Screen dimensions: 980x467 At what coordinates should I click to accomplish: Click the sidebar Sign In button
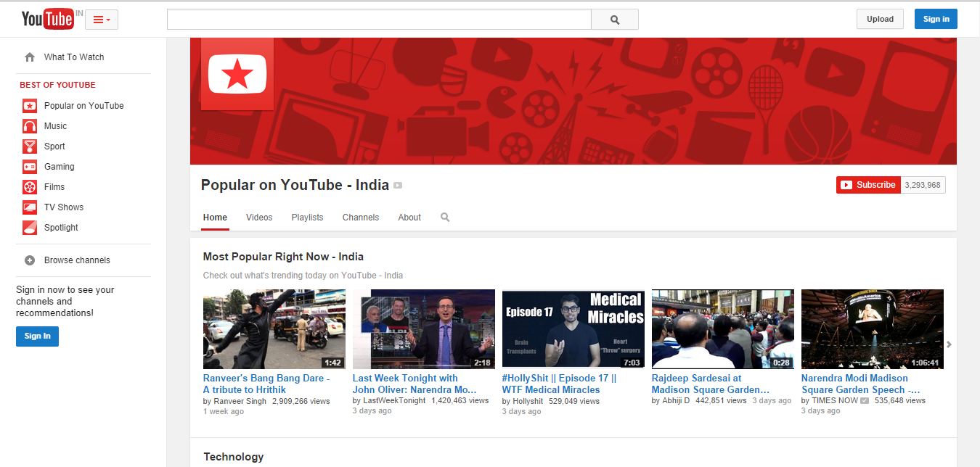click(38, 336)
